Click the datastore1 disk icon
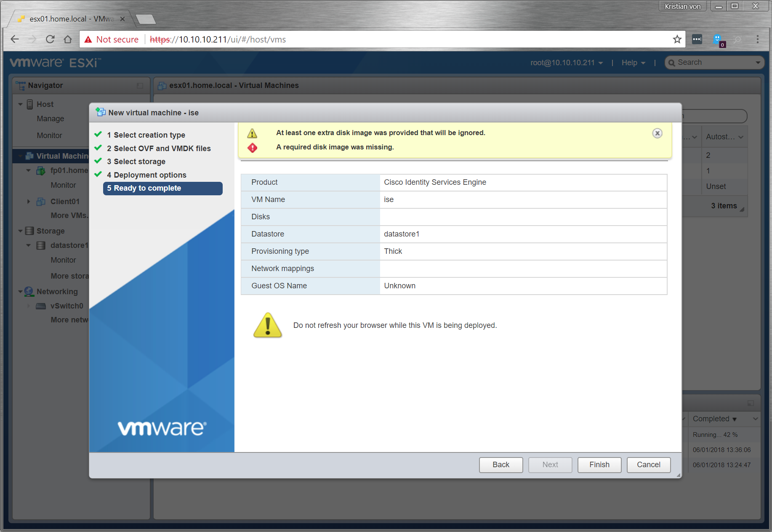The image size is (772, 532). [41, 245]
